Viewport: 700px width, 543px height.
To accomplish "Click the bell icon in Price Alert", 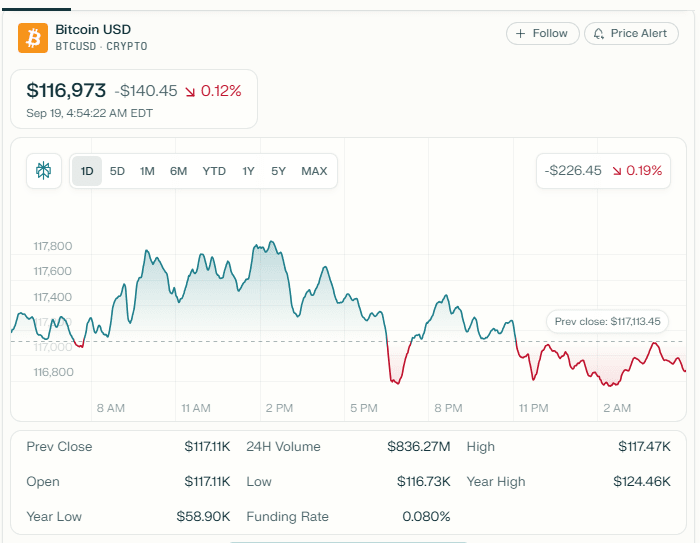I will [598, 34].
